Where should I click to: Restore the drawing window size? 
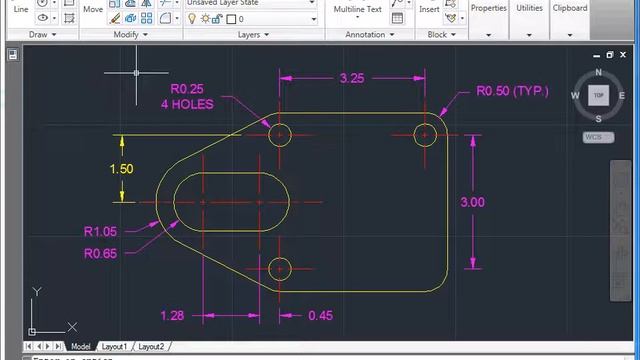pyautogui.click(x=609, y=55)
